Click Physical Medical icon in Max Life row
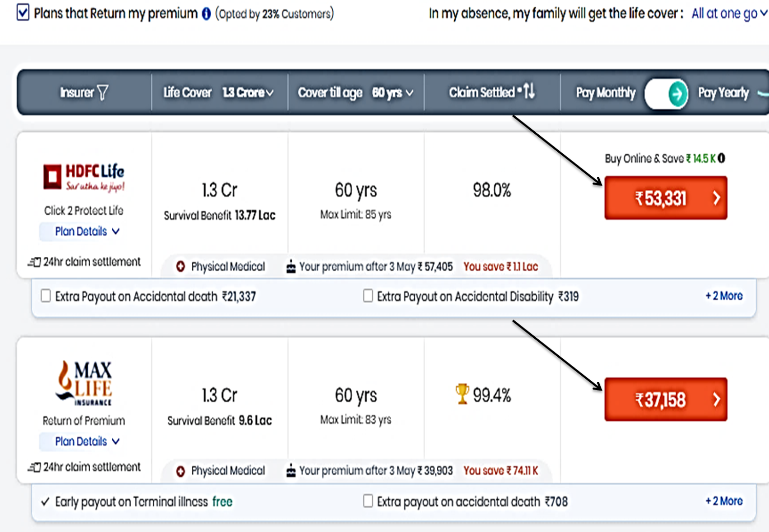This screenshot has width=769, height=532. point(180,471)
